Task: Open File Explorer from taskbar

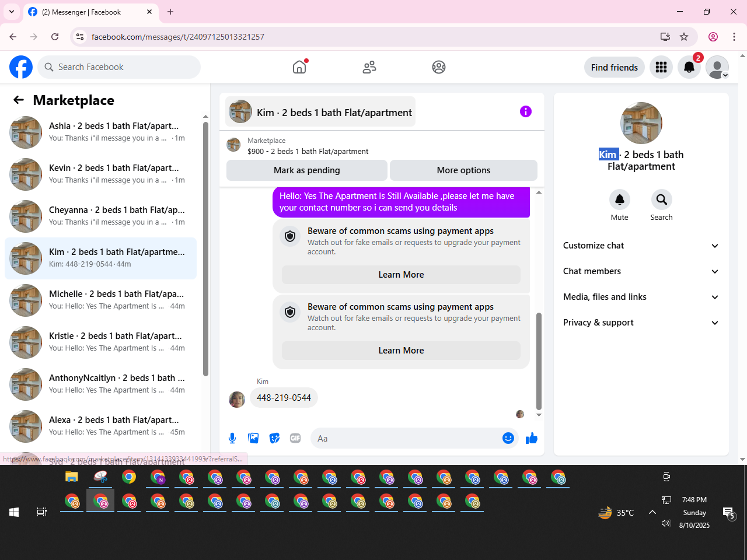Action: pyautogui.click(x=72, y=477)
